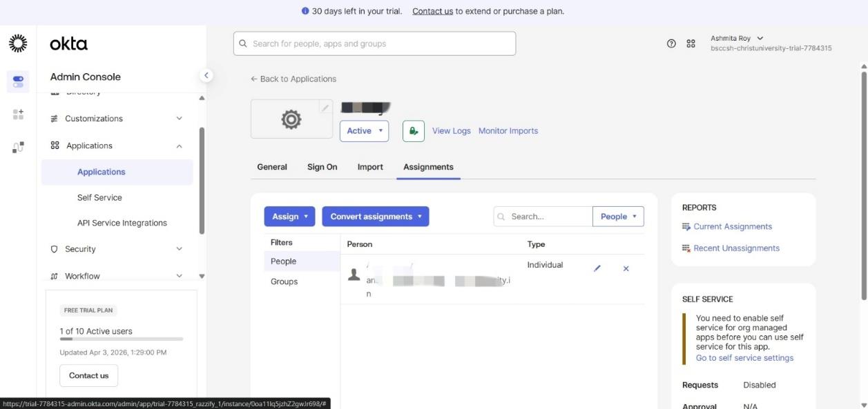Click the Requests Disabled status text

pyautogui.click(x=760, y=385)
